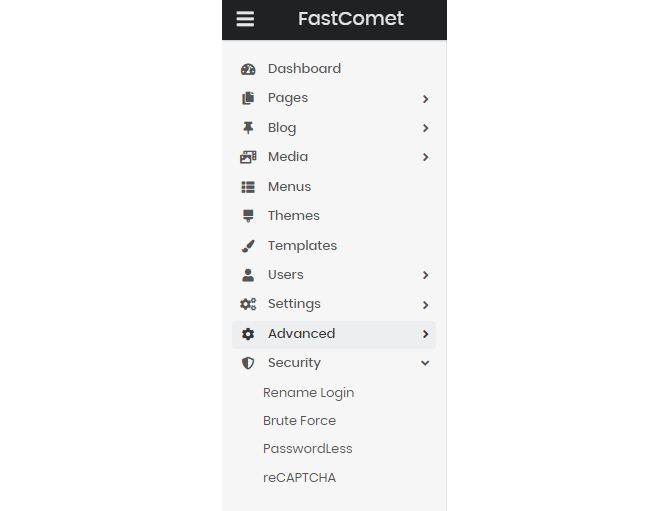Expand the Blog submenu arrow
This screenshot has width=670, height=511.
tap(425, 128)
